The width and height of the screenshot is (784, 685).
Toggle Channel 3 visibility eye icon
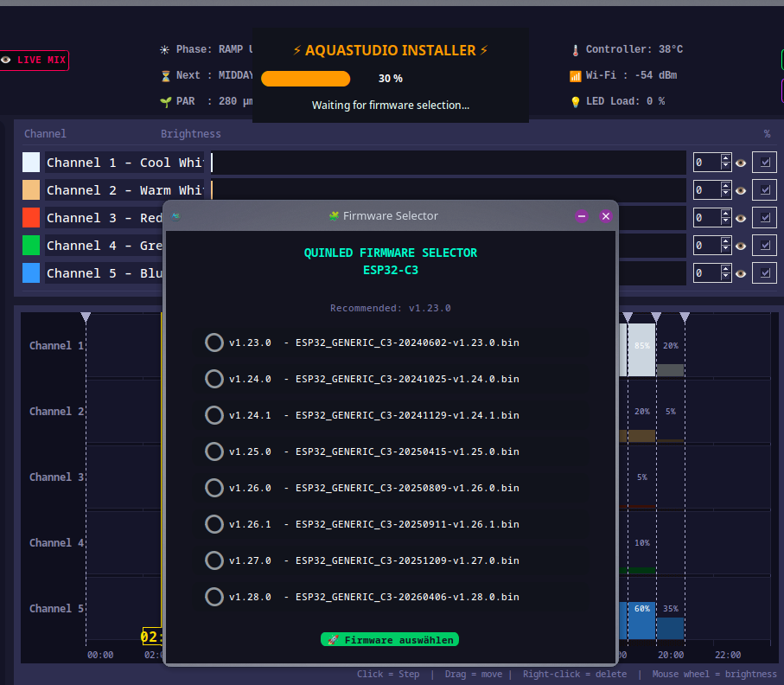point(741,218)
